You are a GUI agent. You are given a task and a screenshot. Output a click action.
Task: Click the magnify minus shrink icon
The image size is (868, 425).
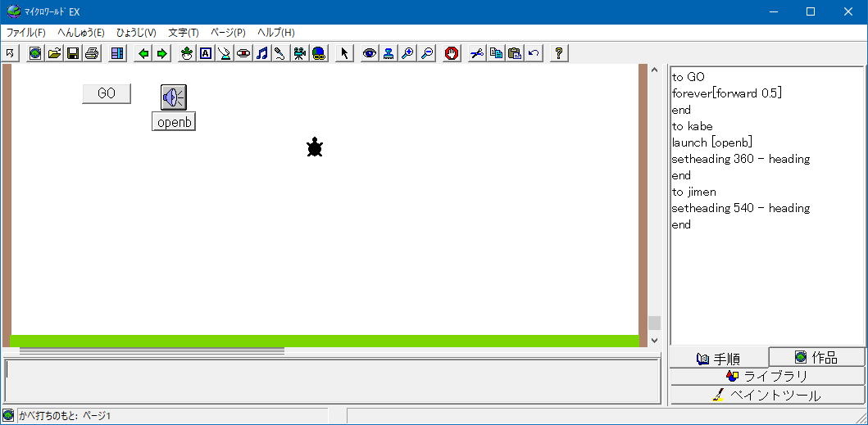(x=426, y=54)
